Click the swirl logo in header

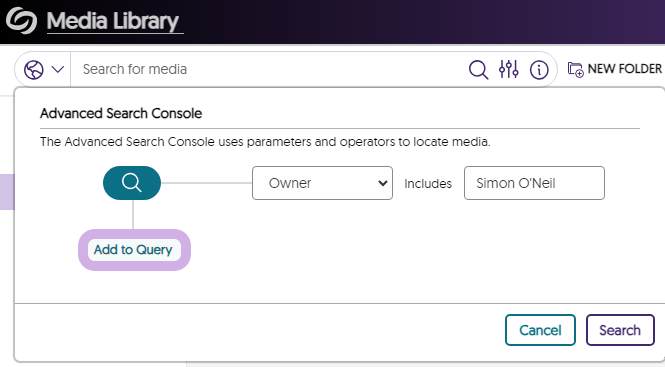[x=21, y=20]
